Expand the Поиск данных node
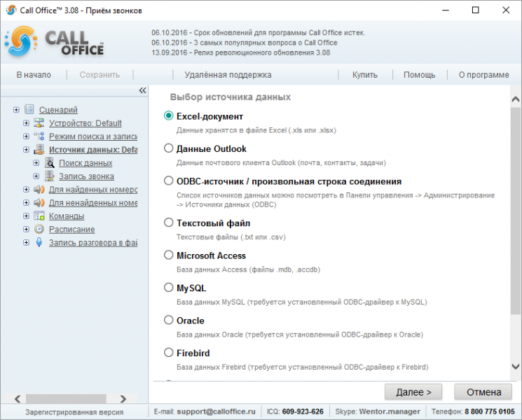This screenshot has width=522, height=420. point(36,162)
